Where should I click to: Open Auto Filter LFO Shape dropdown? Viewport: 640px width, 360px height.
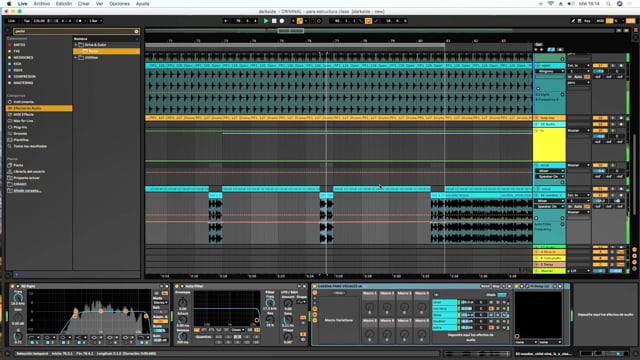302,302
